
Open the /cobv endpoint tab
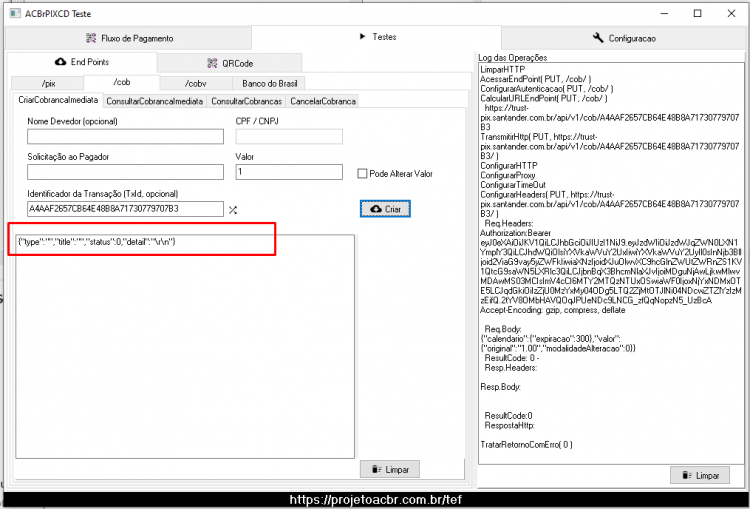point(196,83)
